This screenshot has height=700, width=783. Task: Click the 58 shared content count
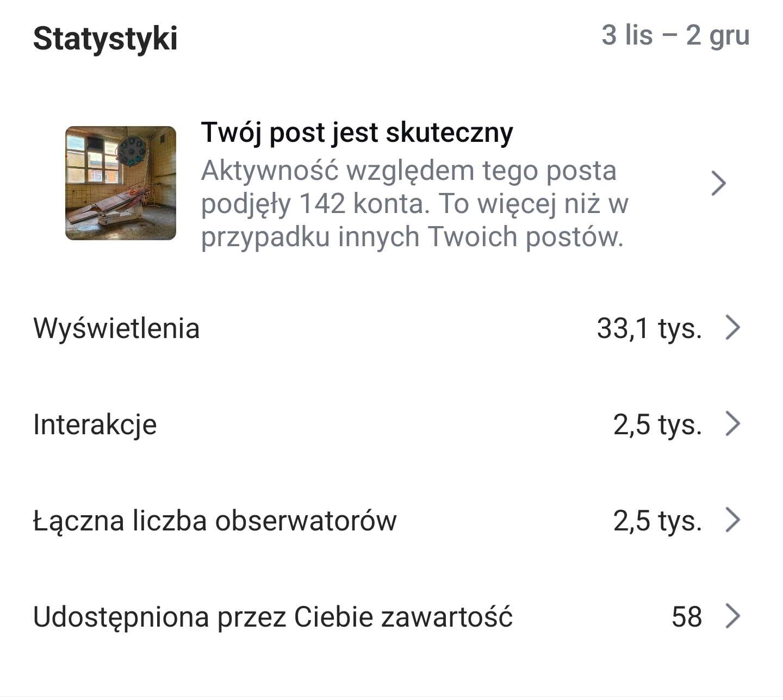tap(687, 617)
